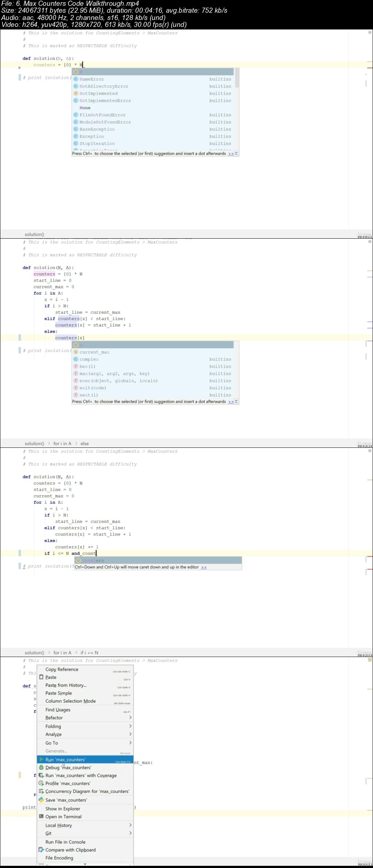Image resolution: width=373 pixels, height=868 pixels.
Task: Expand the Git submenu arrow
Action: click(130, 833)
